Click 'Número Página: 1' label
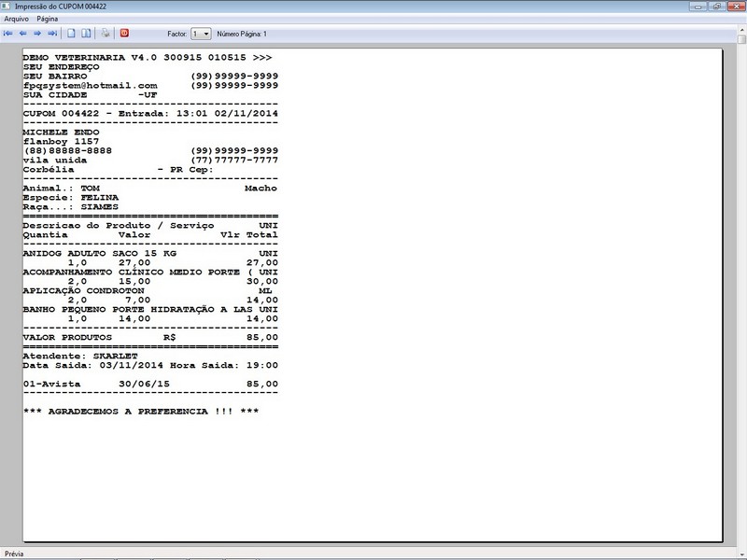 click(x=242, y=34)
